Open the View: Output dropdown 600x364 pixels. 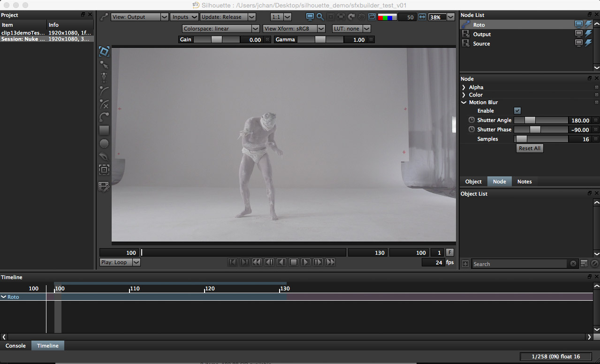(x=139, y=17)
